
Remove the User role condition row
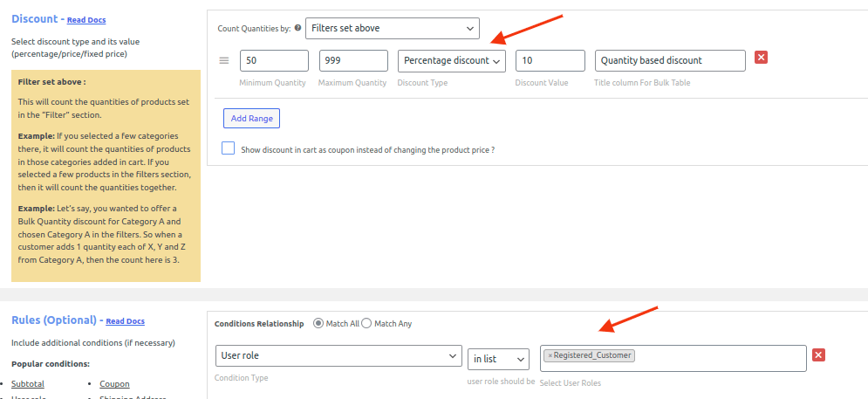(818, 354)
